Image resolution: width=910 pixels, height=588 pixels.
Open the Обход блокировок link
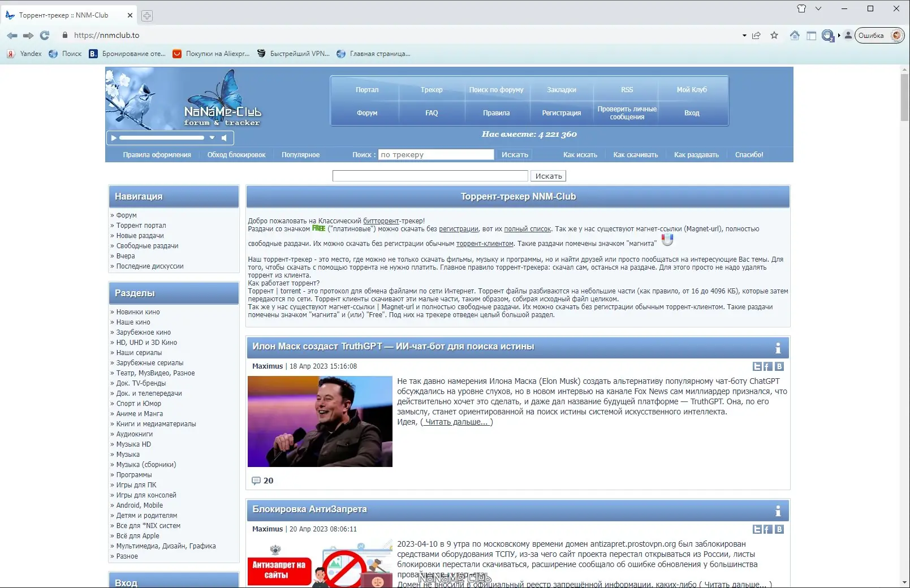[236, 154]
